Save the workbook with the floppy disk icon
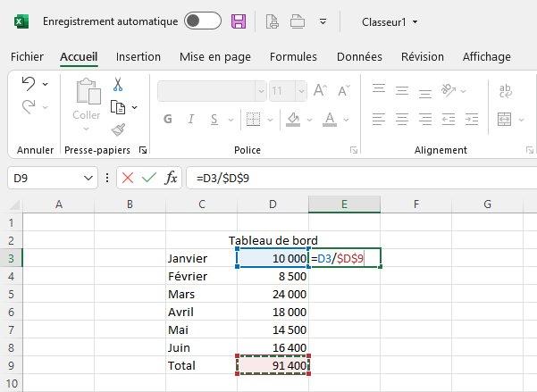Image resolution: width=537 pixels, height=392 pixels. coord(239,21)
